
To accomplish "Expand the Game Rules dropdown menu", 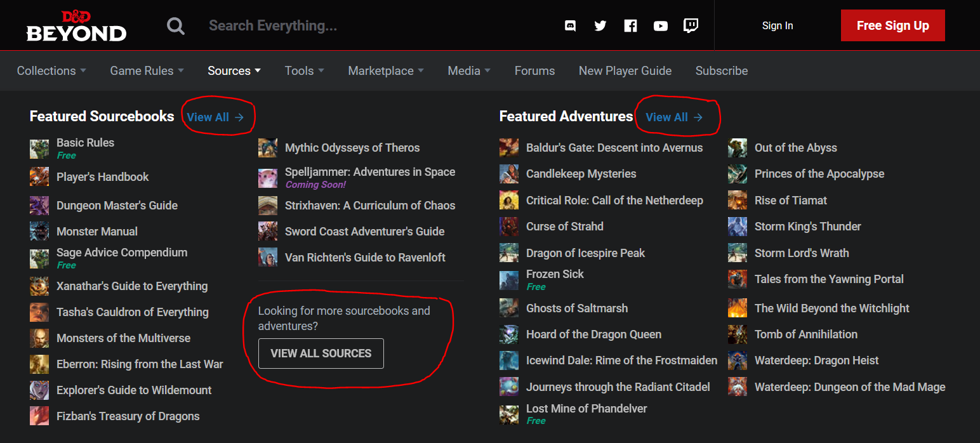I will pyautogui.click(x=147, y=70).
